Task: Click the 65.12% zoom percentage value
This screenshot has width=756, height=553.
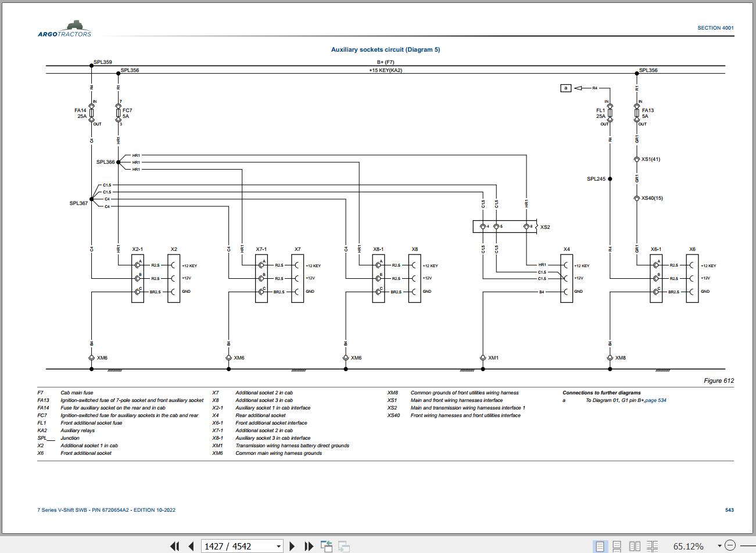Action: point(688,546)
